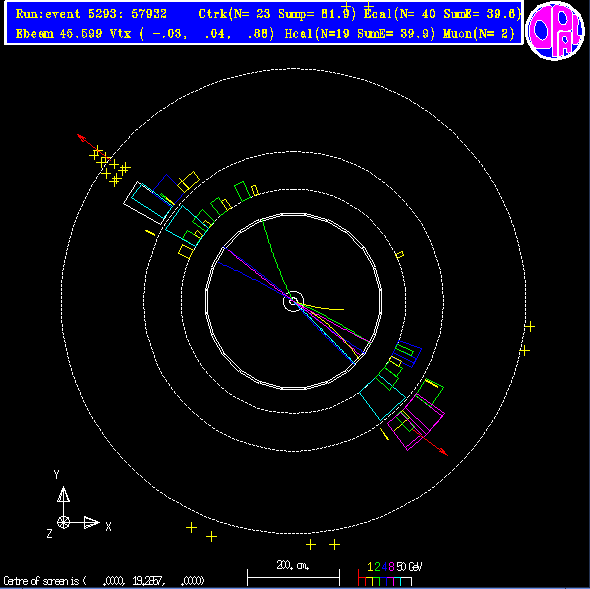Click the small vertex circle at center
This screenshot has width=590, height=589.
[293, 301]
